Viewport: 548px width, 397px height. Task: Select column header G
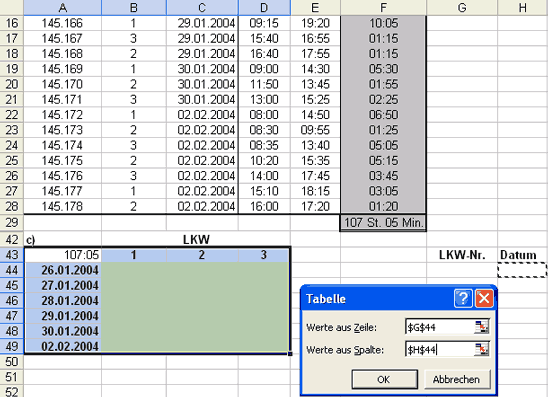(x=462, y=7)
